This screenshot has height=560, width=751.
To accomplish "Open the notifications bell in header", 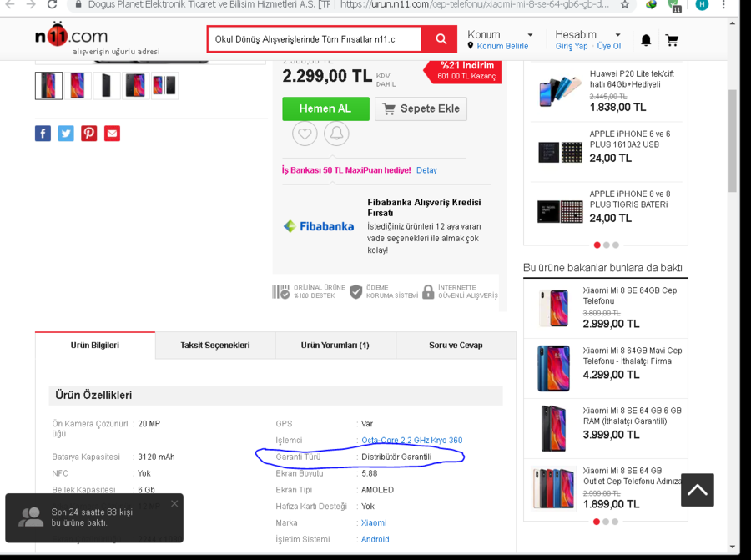I will 646,40.
